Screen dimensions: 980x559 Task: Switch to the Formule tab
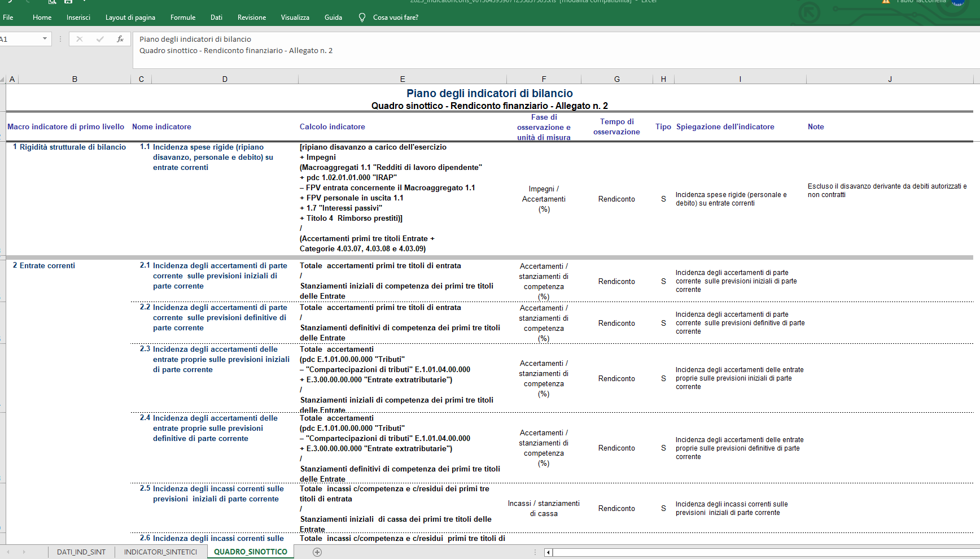[183, 18]
